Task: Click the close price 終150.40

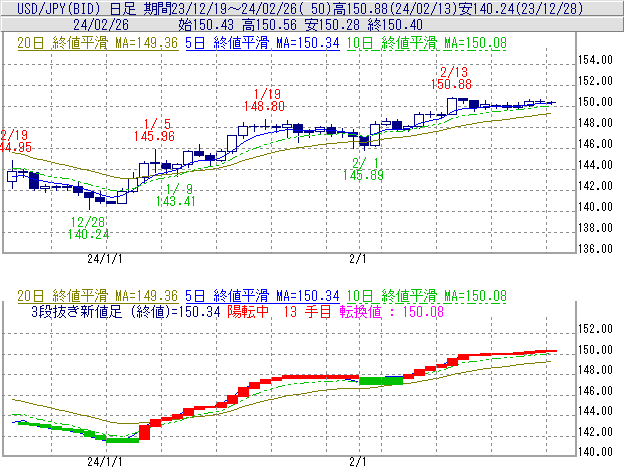Action: click(x=395, y=25)
